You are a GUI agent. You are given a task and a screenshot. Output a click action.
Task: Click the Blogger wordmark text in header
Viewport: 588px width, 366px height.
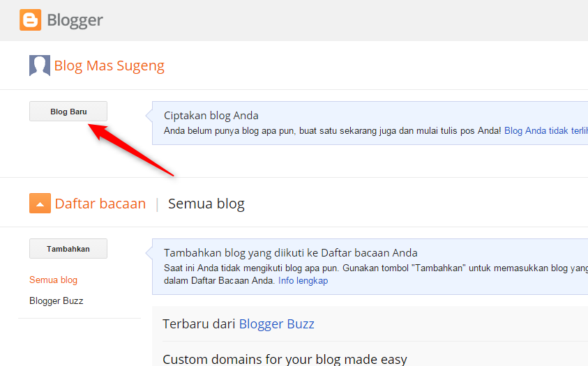(x=75, y=20)
